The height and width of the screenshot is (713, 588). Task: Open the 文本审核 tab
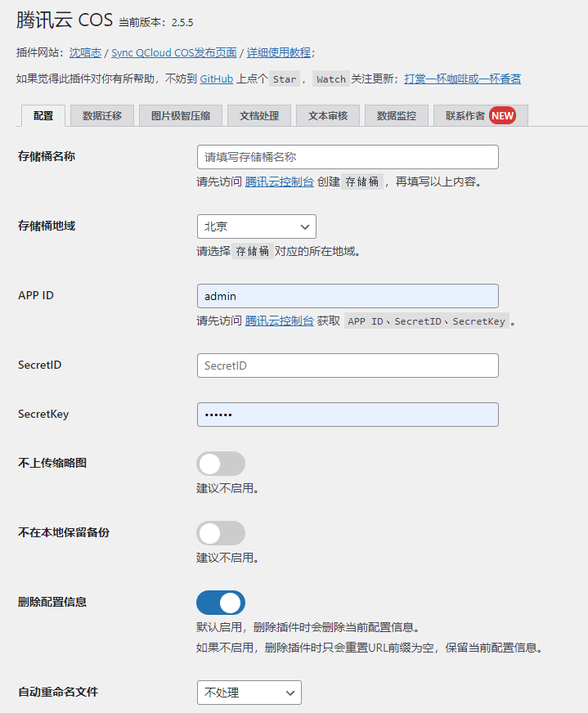pos(328,116)
